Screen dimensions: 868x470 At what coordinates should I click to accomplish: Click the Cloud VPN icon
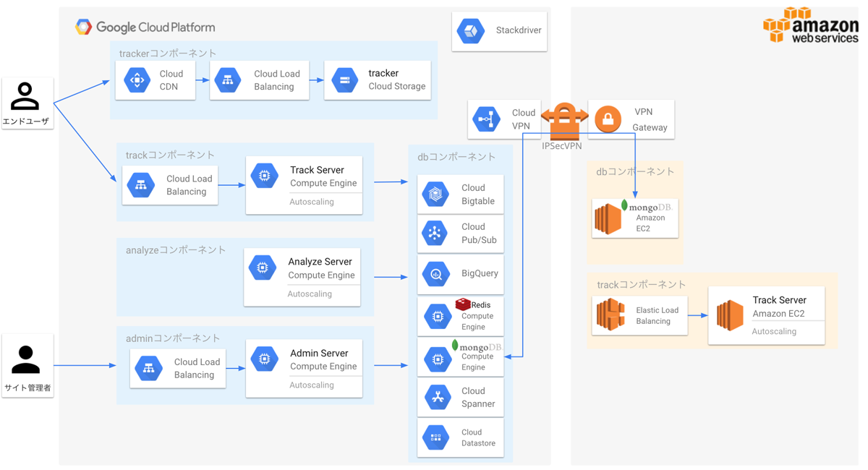point(487,119)
